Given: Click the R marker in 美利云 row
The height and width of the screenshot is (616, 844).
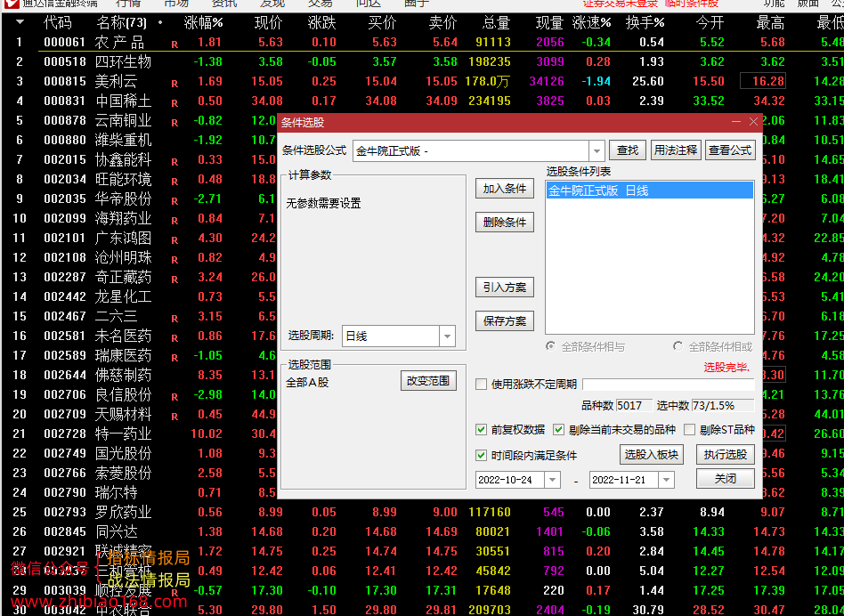Looking at the screenshot, I should click(174, 84).
